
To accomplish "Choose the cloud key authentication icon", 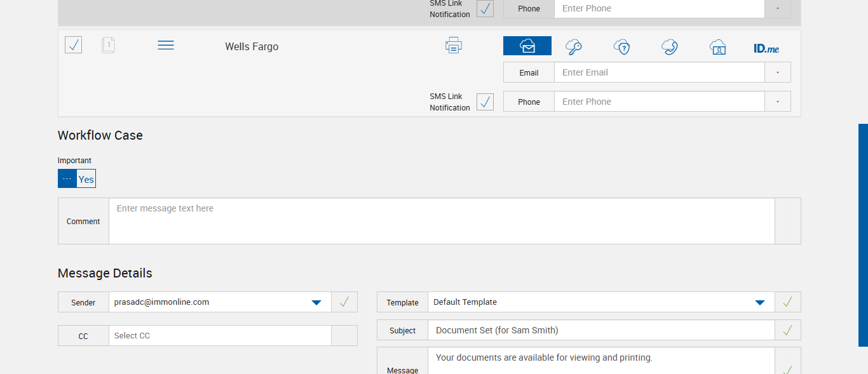I will click(574, 47).
